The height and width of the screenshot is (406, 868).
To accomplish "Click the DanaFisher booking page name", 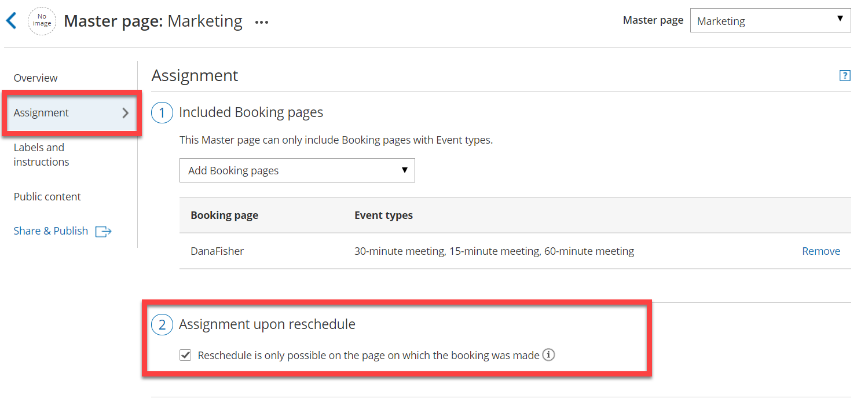I will 217,251.
